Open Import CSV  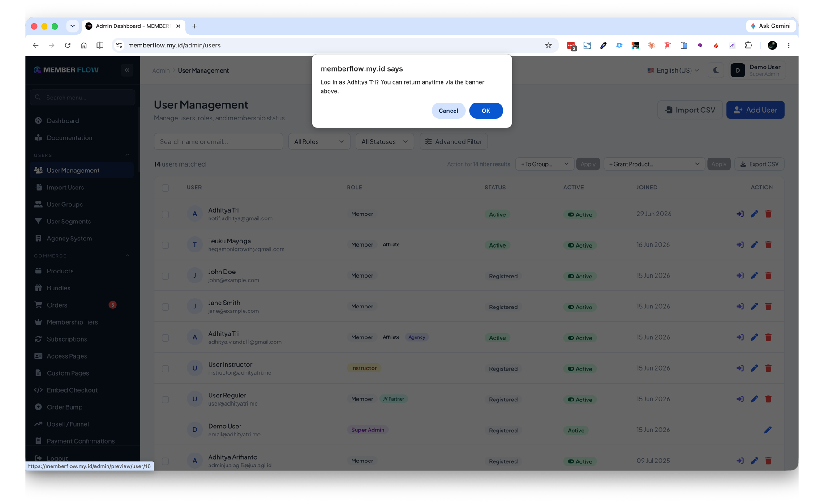tap(690, 110)
